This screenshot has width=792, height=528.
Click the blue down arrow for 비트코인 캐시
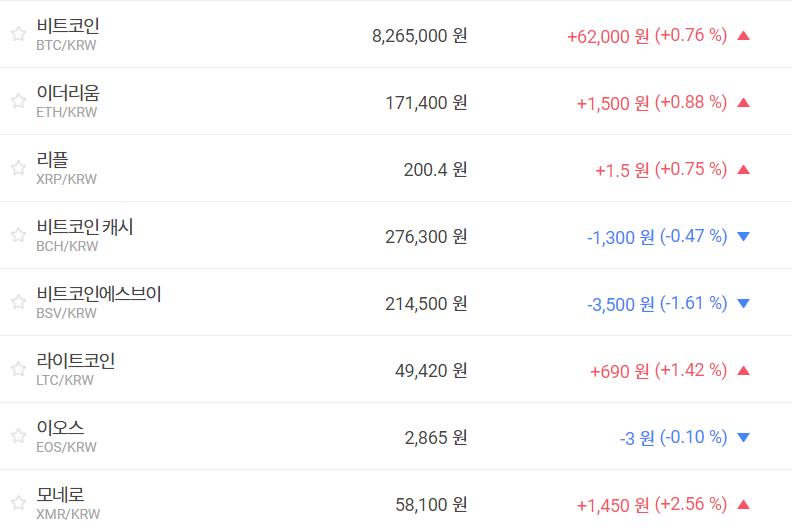pos(743,237)
